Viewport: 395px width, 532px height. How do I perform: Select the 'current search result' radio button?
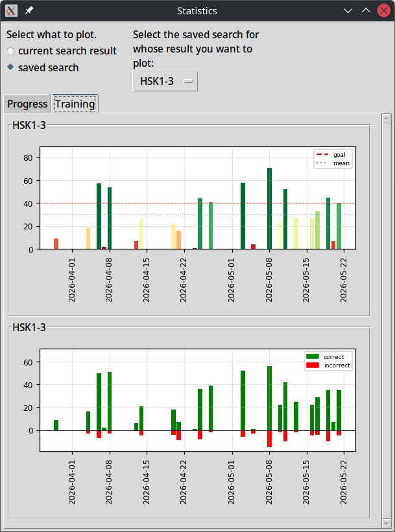pyautogui.click(x=62, y=51)
